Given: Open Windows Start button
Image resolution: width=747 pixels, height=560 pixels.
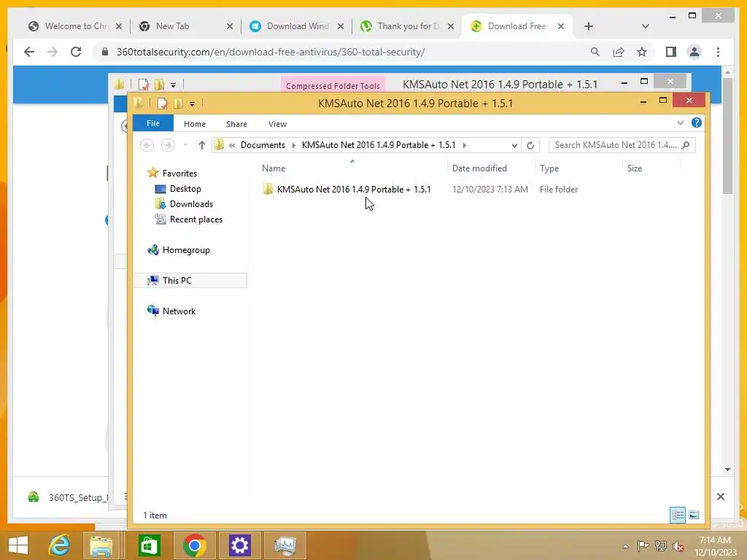Looking at the screenshot, I should tap(18, 545).
